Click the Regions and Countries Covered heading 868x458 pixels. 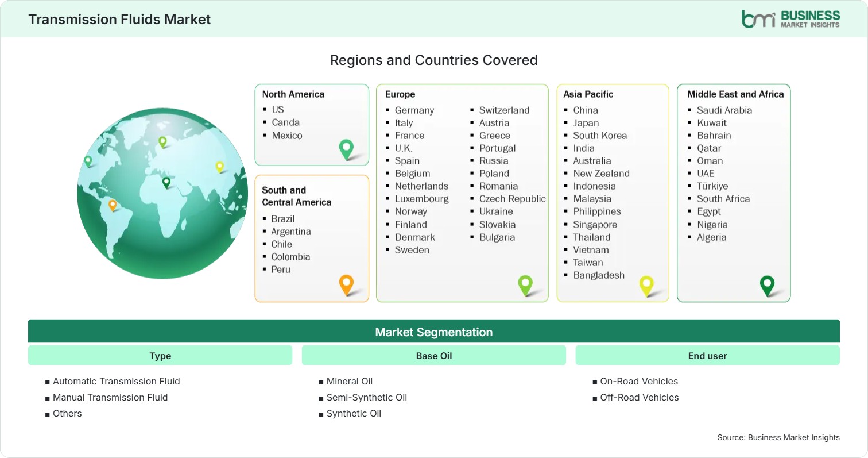tap(434, 60)
